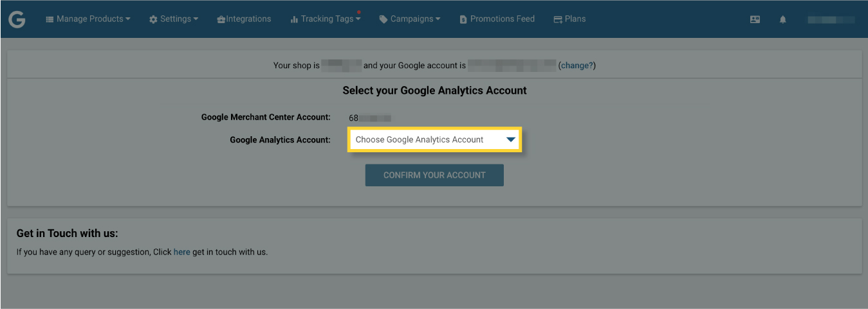Image resolution: width=868 pixels, height=309 pixels.
Task: Open the Tracking Tags menu
Action: pyautogui.click(x=326, y=19)
